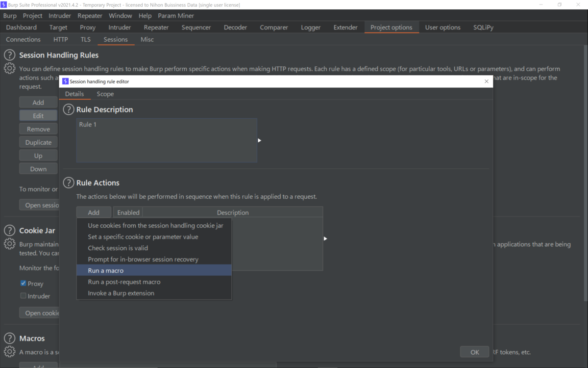
Task: Expand arrow beside Rule Description box
Action: (x=259, y=140)
